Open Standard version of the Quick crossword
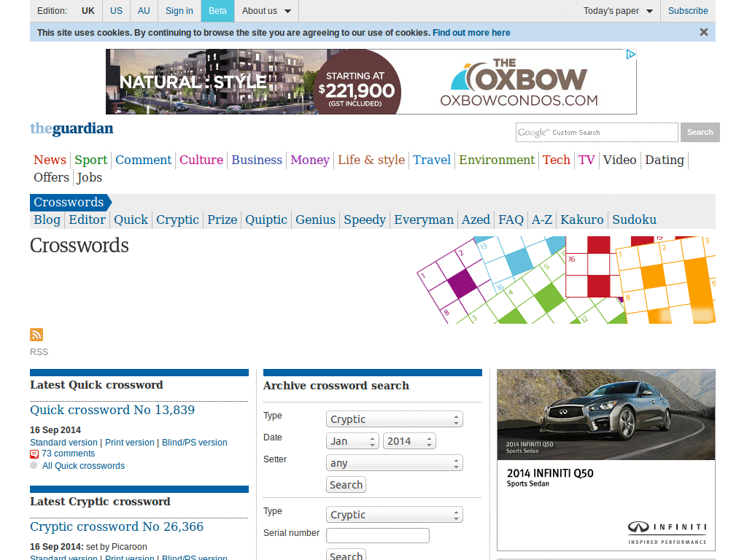This screenshot has height=560, width=747. point(64,443)
